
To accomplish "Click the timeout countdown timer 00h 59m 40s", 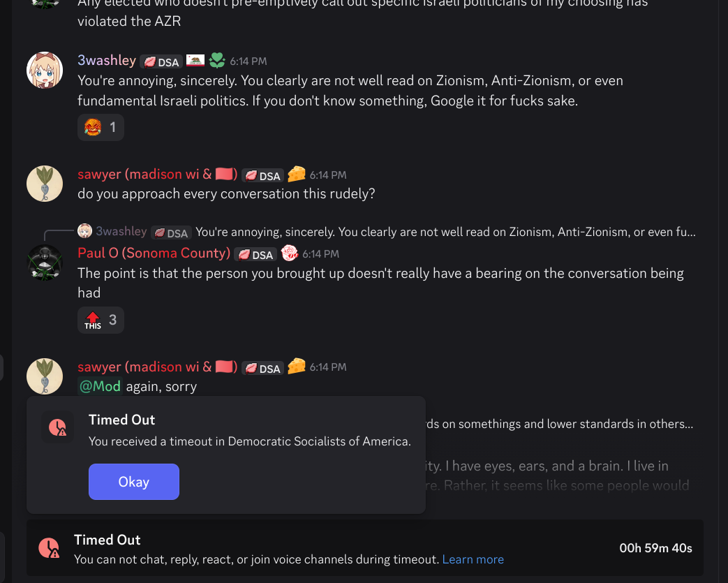I will tap(655, 548).
